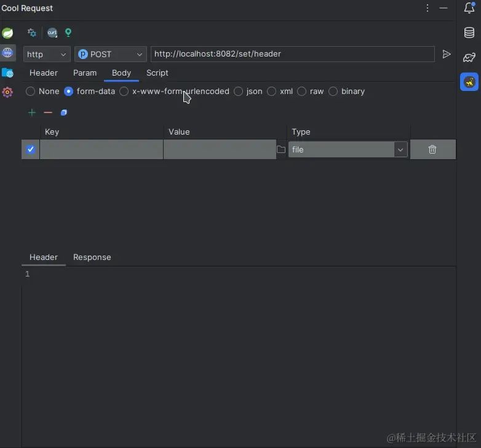Open the Notifications bell icon
The height and width of the screenshot is (448, 481).
(469, 8)
